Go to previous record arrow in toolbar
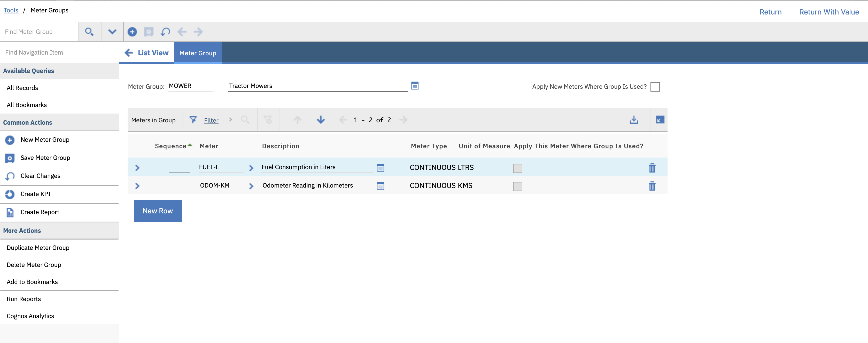Image resolution: width=868 pixels, height=343 pixels. coord(182,32)
